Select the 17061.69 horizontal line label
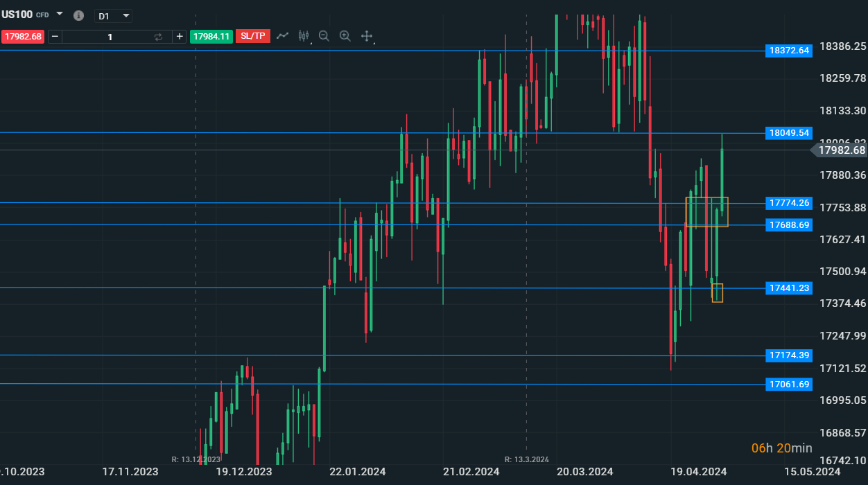The image size is (868, 485). coord(789,384)
